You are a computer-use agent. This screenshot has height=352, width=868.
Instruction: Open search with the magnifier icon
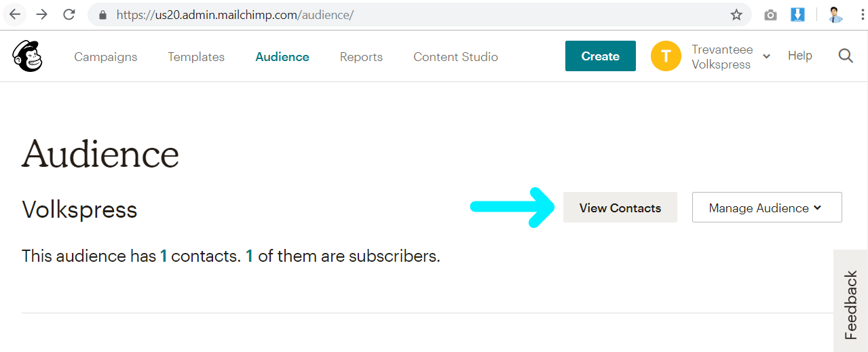pos(846,56)
